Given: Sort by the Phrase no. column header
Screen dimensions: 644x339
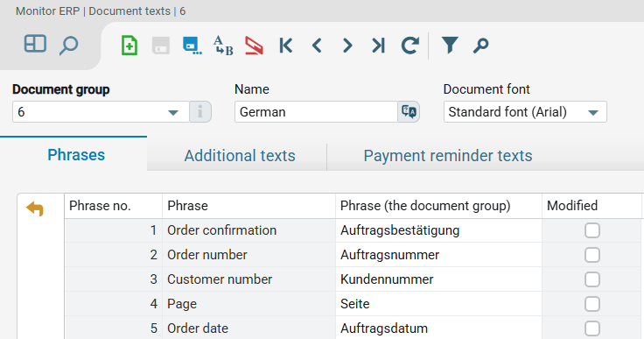Looking at the screenshot, I should point(114,206).
